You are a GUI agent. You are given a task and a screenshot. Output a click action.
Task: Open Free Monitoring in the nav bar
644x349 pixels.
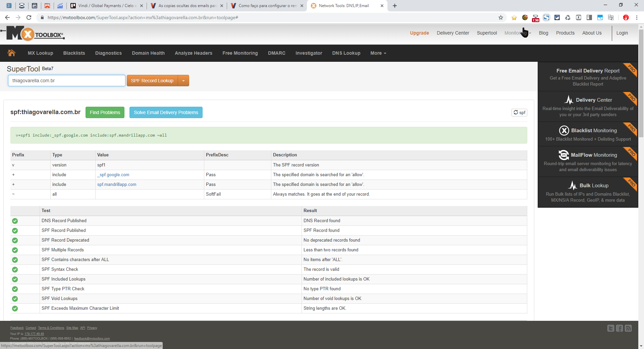pyautogui.click(x=240, y=53)
